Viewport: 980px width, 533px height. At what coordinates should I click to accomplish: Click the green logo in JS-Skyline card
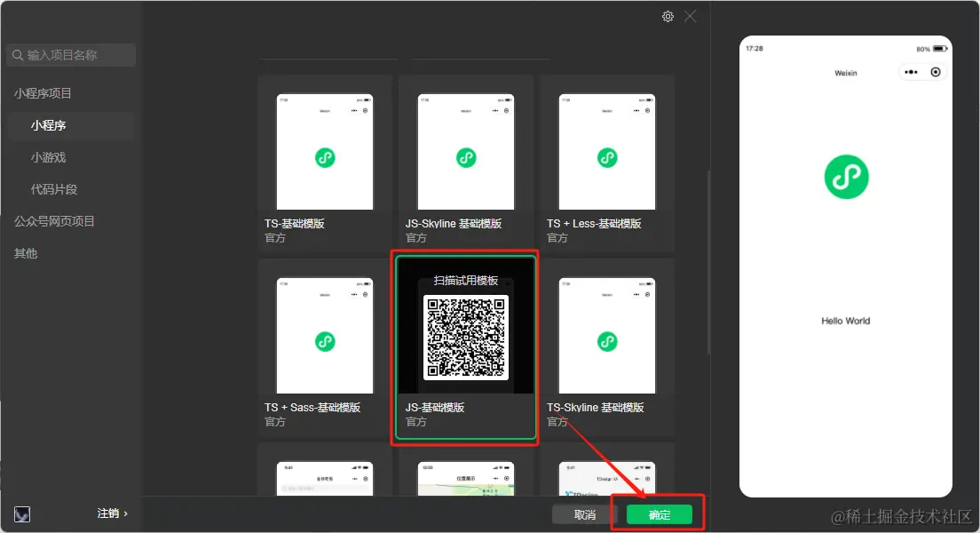[466, 157]
